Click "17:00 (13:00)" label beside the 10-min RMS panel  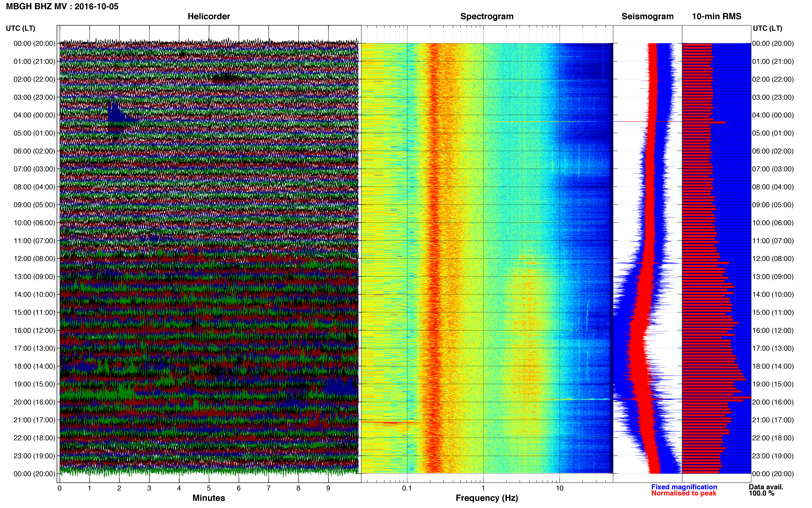click(x=773, y=348)
